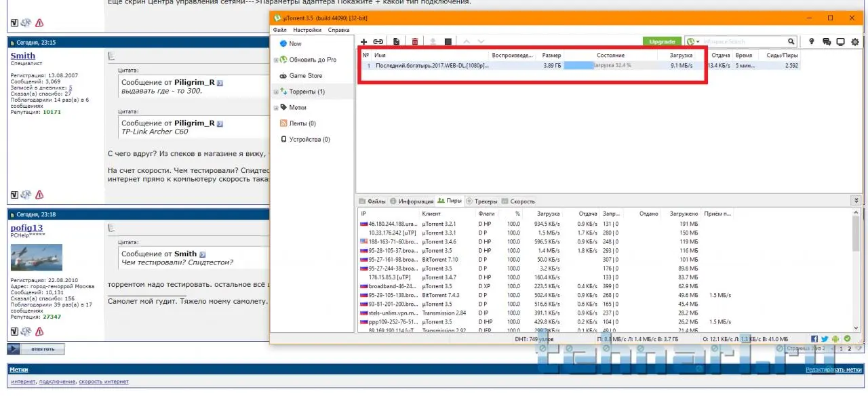Click the Infospace Search input field
Image resolution: width=868 pixels, height=396 pixels.
[744, 42]
